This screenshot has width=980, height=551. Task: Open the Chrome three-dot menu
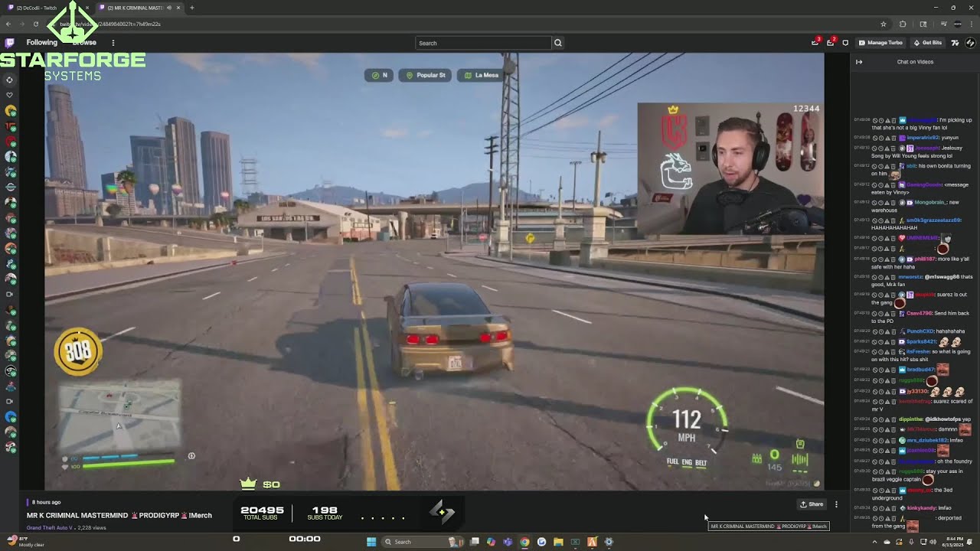(971, 24)
